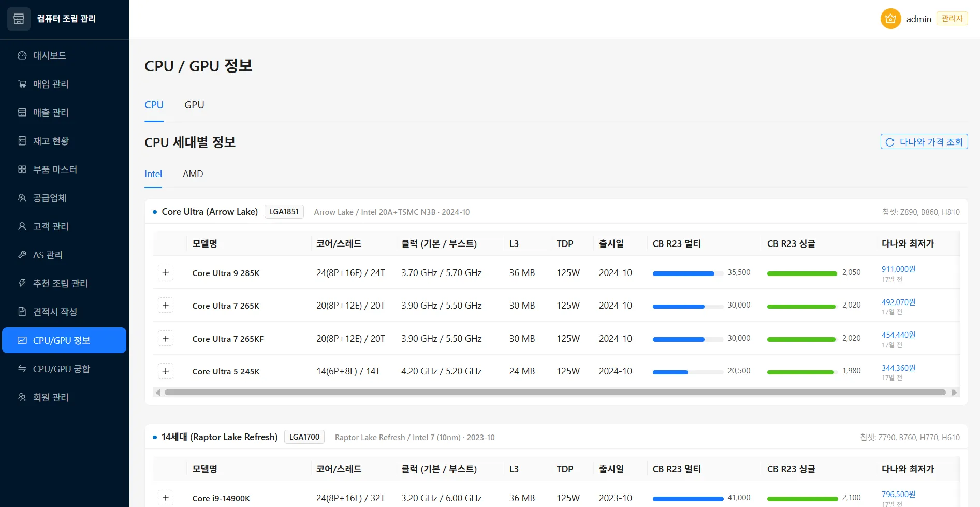Open the 492,070원 price link
The height and width of the screenshot is (507, 980).
(x=898, y=302)
